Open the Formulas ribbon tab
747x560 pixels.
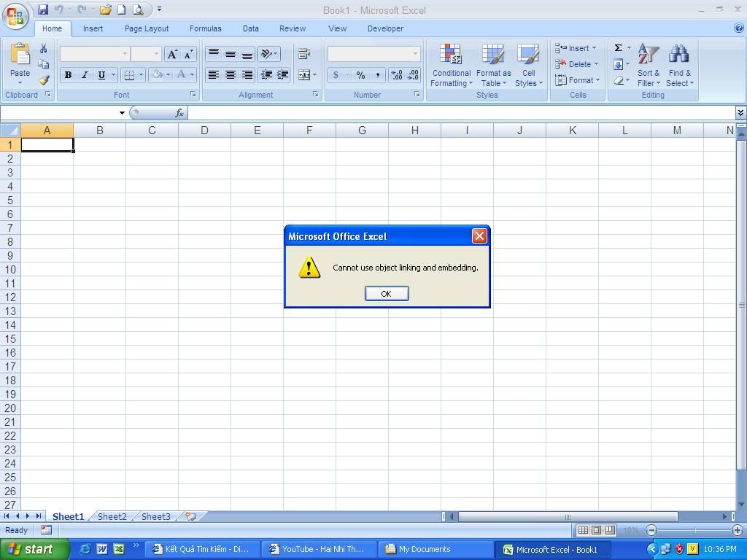pyautogui.click(x=205, y=28)
